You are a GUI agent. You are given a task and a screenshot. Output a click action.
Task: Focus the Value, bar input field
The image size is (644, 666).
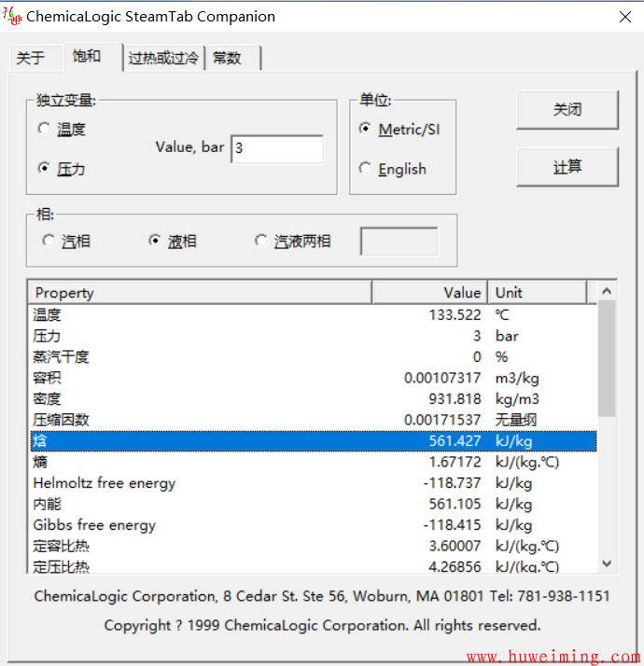277,148
